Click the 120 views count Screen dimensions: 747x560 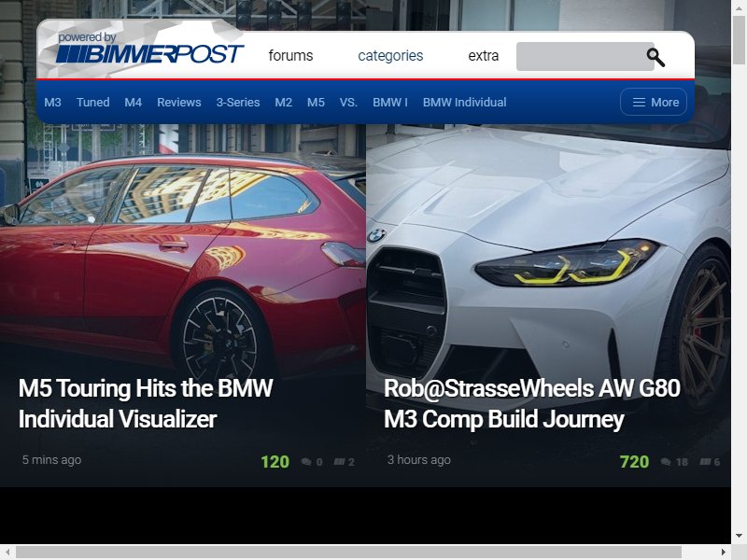[275, 462]
